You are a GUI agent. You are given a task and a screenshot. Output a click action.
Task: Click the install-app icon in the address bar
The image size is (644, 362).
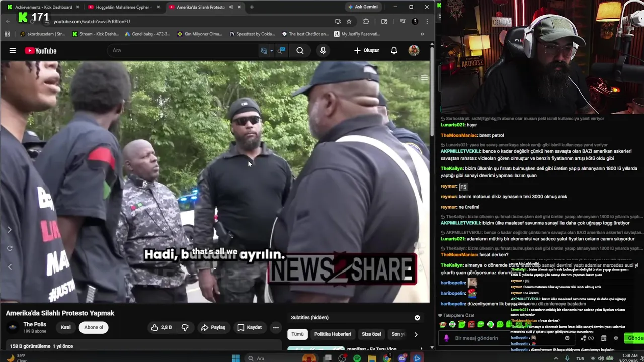pos(338,21)
